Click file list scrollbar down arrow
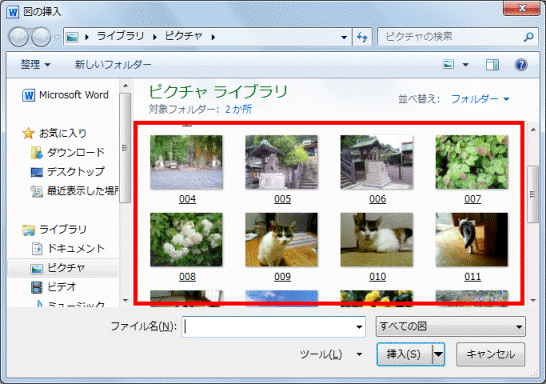546x384 pixels. coord(533,300)
